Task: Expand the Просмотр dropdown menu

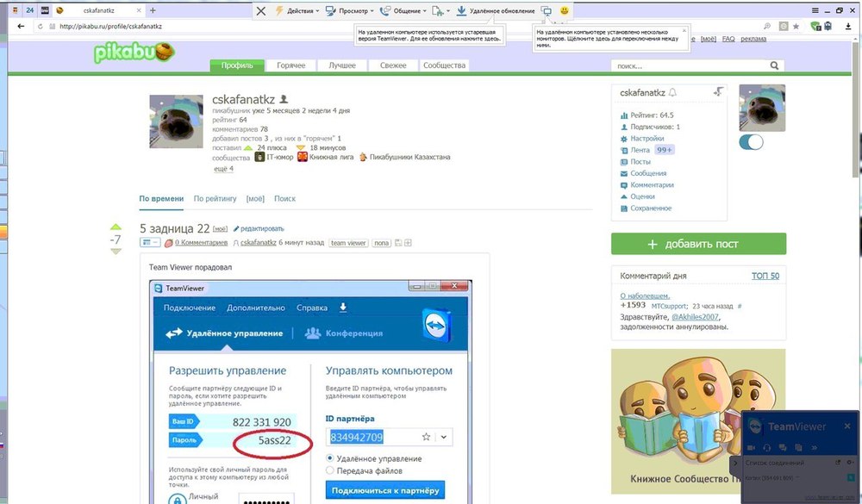Action: (x=354, y=11)
